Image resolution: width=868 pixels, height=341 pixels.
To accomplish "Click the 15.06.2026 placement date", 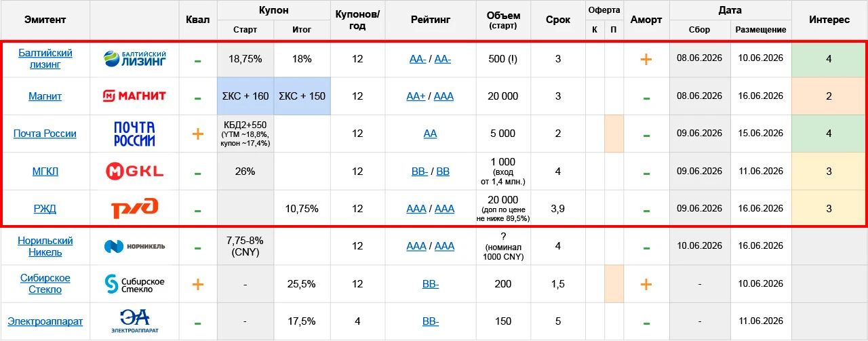I will pyautogui.click(x=761, y=134).
